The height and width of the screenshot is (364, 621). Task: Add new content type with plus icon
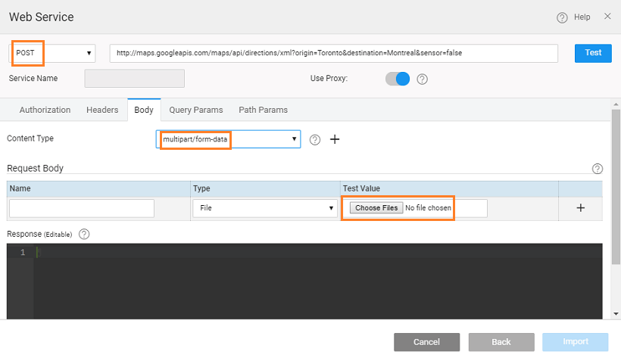pos(334,139)
